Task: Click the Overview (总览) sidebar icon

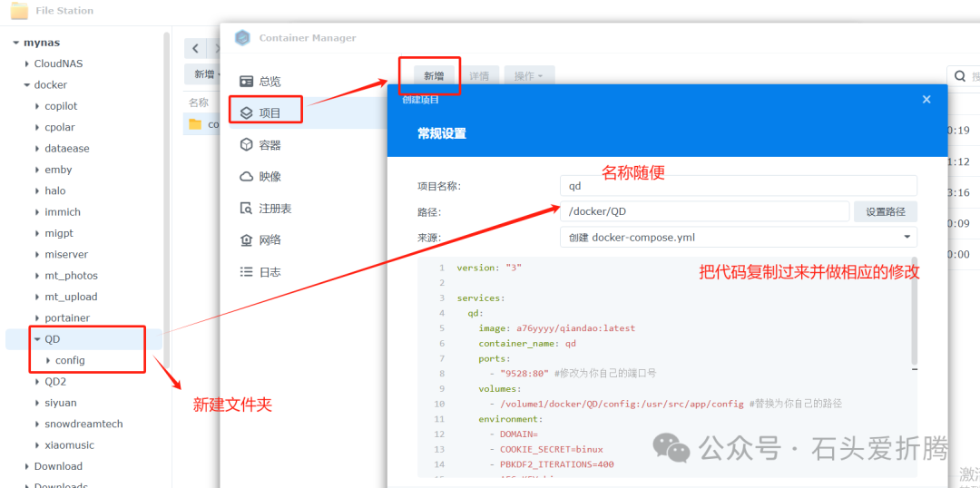Action: point(246,82)
